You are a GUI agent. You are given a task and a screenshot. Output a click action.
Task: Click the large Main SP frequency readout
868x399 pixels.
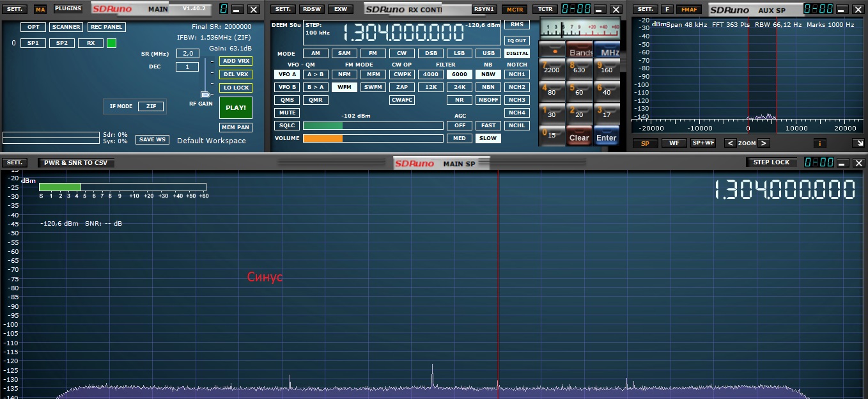pyautogui.click(x=784, y=190)
